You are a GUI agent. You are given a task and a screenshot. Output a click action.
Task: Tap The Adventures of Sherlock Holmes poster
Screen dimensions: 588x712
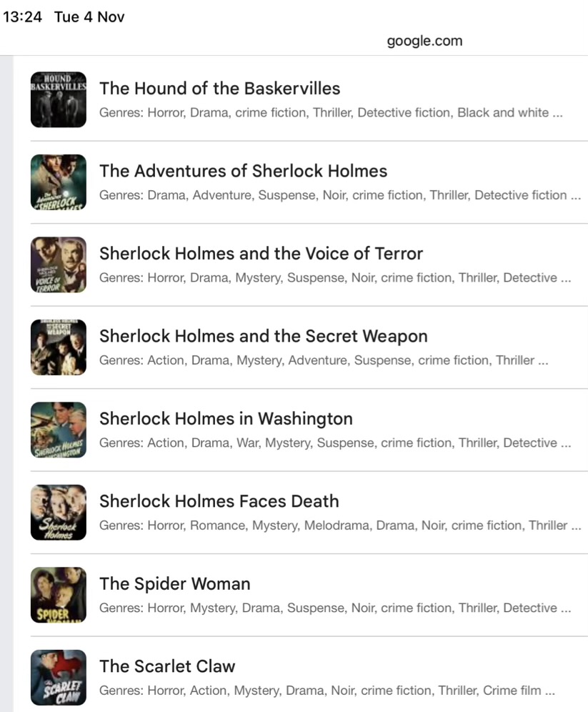tap(59, 182)
